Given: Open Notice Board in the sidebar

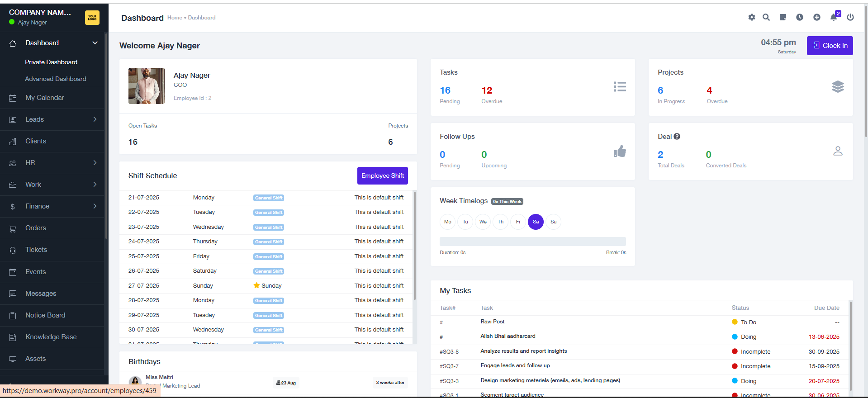Looking at the screenshot, I should [45, 315].
